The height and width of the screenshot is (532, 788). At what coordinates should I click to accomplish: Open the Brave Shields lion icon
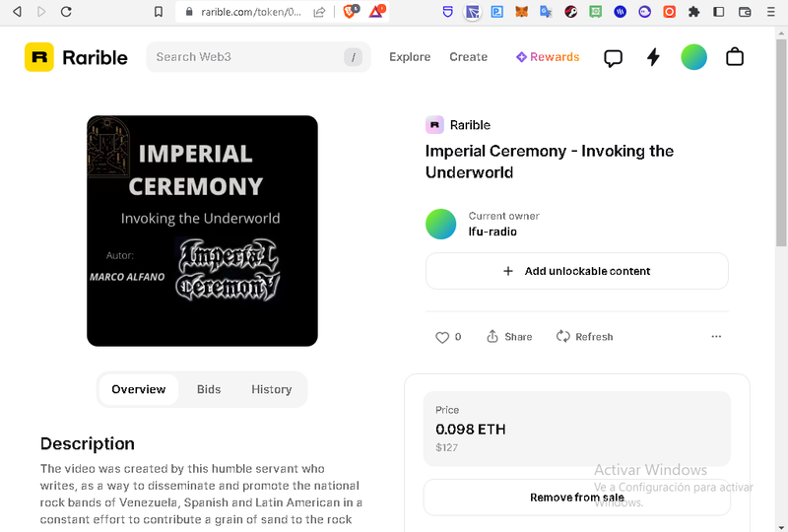(351, 12)
